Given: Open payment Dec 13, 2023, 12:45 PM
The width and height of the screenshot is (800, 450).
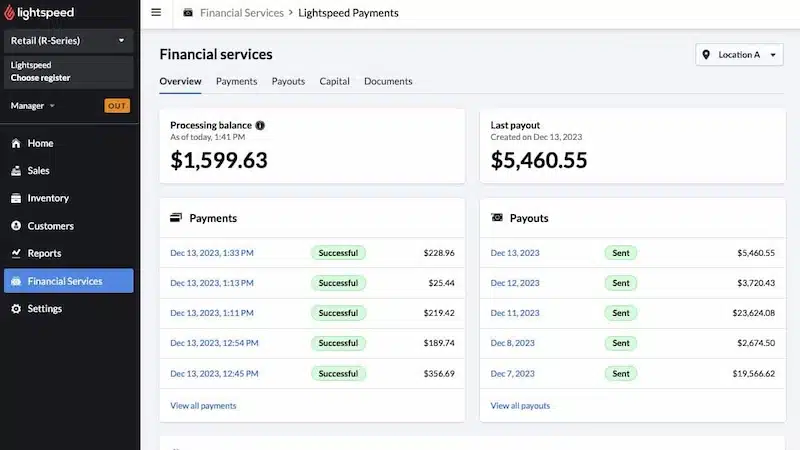Looking at the screenshot, I should [x=214, y=373].
